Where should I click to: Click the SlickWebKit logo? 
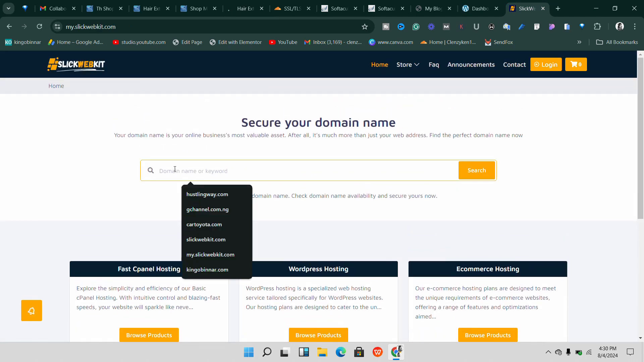(x=76, y=64)
